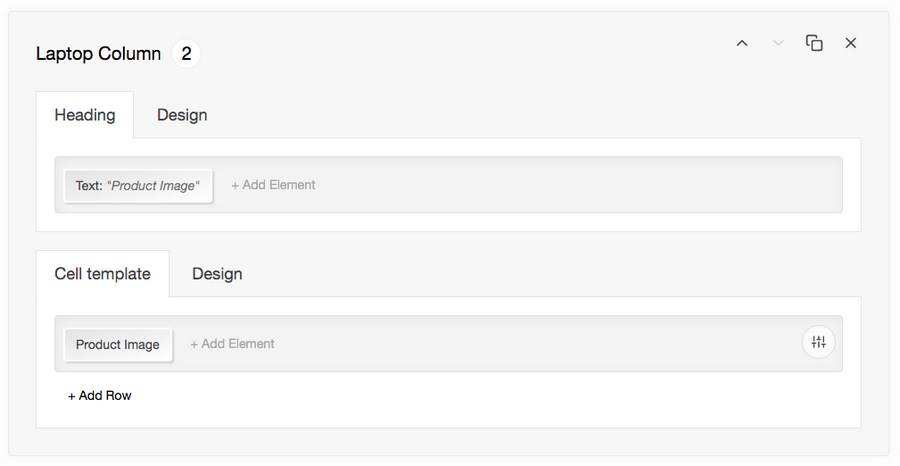Duplicate the Laptop Column
Screen dimensions: 900x466
pyautogui.click(x=814, y=43)
